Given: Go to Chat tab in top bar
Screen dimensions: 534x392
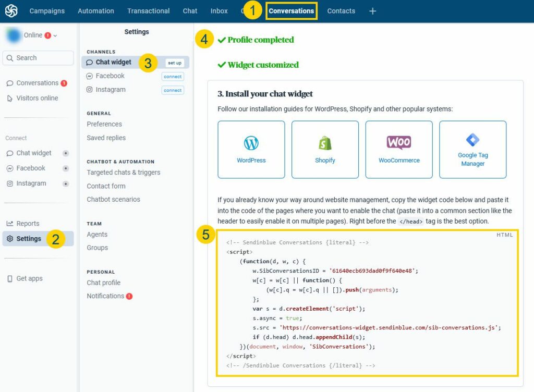Looking at the screenshot, I should pyautogui.click(x=190, y=11).
